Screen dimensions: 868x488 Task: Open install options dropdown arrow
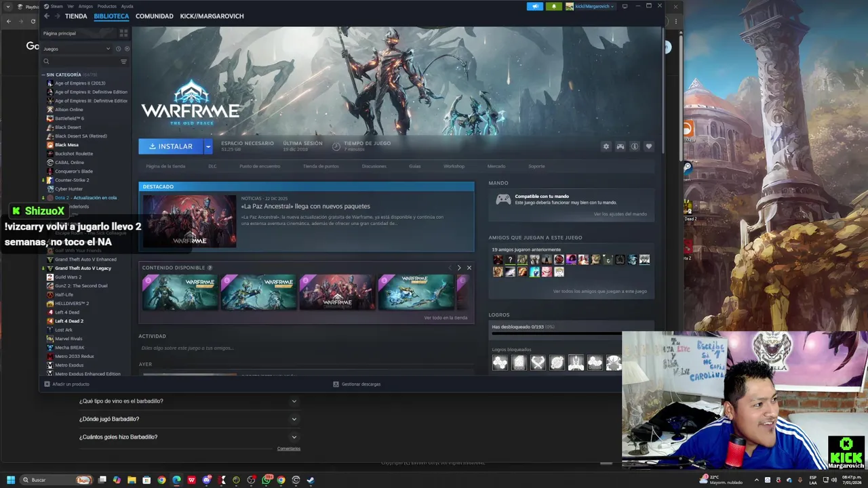(208, 146)
